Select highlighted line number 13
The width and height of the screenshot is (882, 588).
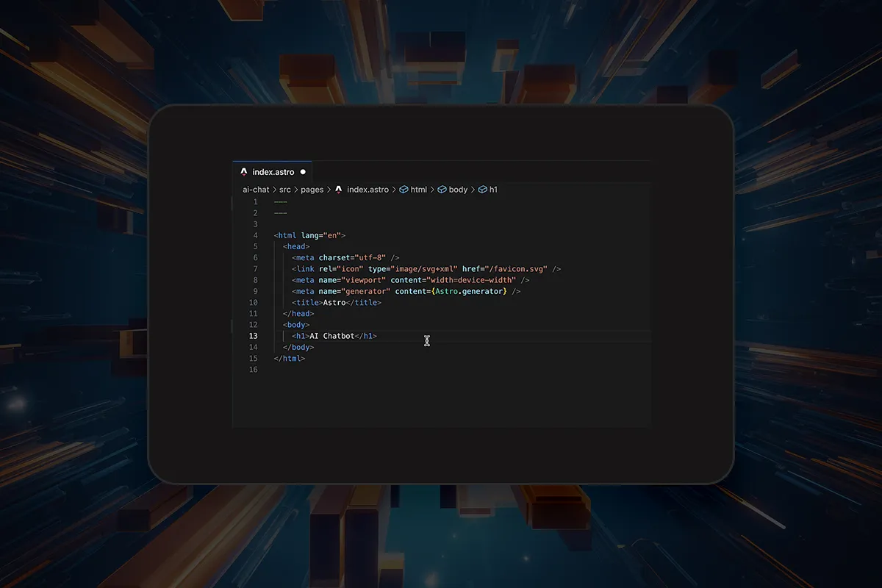[253, 336]
